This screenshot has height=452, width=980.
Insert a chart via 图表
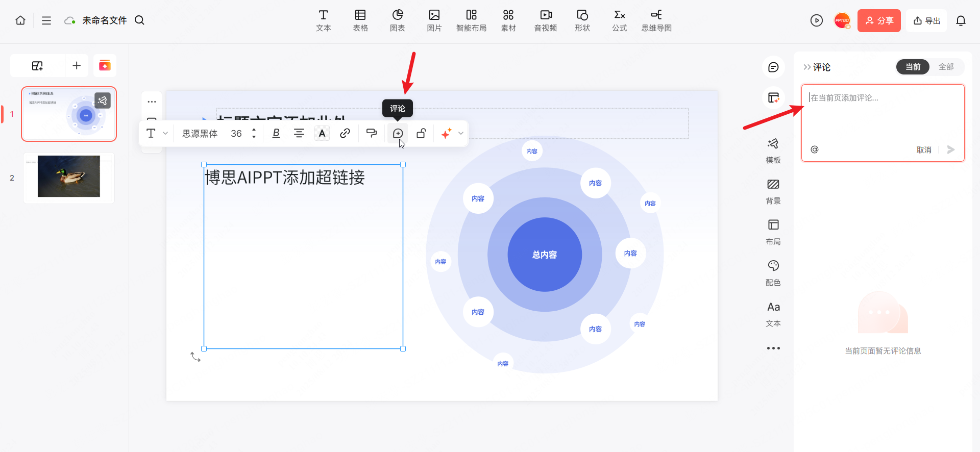click(398, 20)
